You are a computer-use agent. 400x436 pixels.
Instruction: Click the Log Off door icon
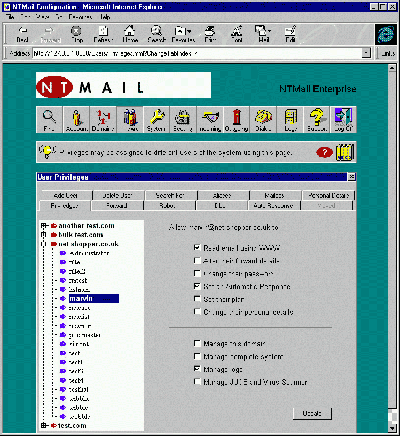pyautogui.click(x=343, y=120)
